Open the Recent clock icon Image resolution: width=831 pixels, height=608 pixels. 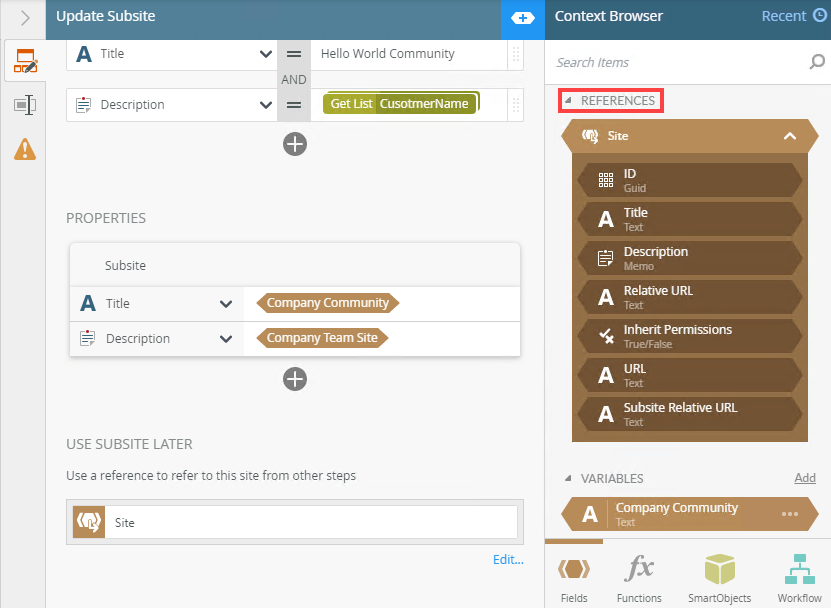[819, 16]
